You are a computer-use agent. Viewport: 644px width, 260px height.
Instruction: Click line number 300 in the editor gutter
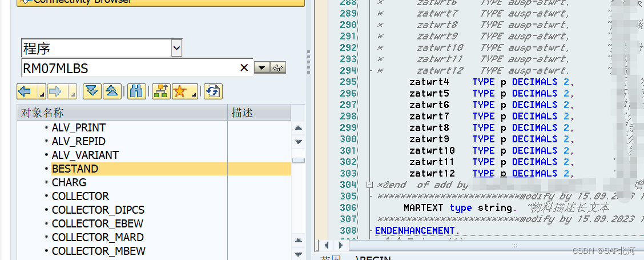pyautogui.click(x=348, y=139)
